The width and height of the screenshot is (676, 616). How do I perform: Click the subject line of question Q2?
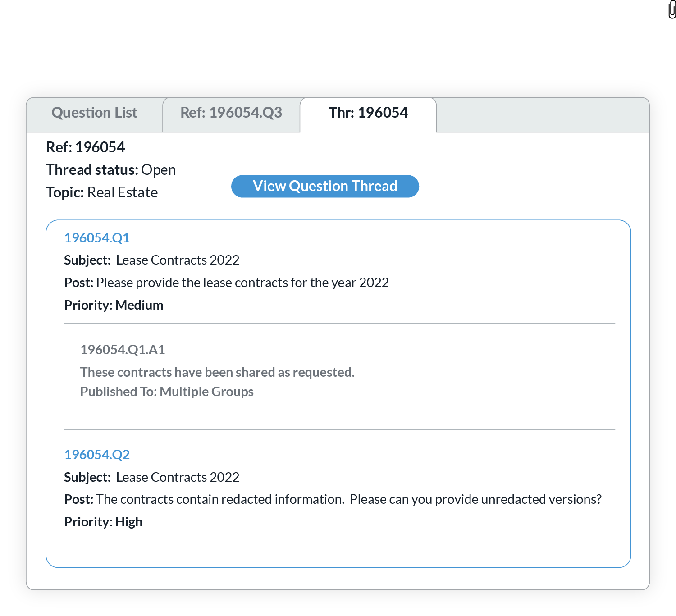[152, 477]
